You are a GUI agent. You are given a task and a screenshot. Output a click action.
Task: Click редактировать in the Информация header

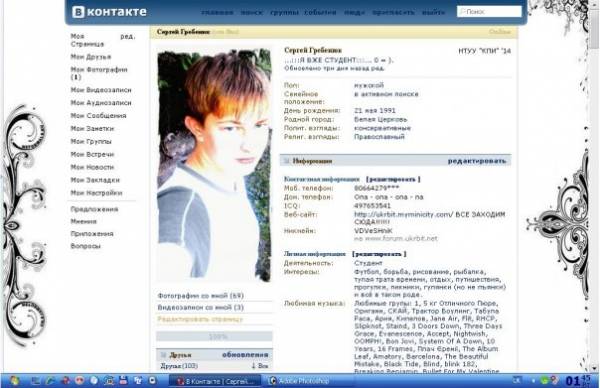pyautogui.click(x=477, y=161)
